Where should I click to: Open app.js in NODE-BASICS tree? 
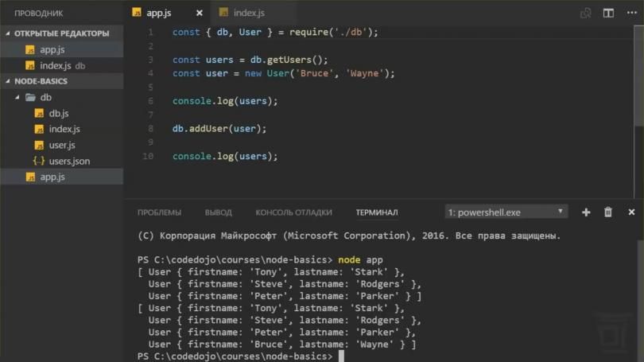tap(61, 177)
